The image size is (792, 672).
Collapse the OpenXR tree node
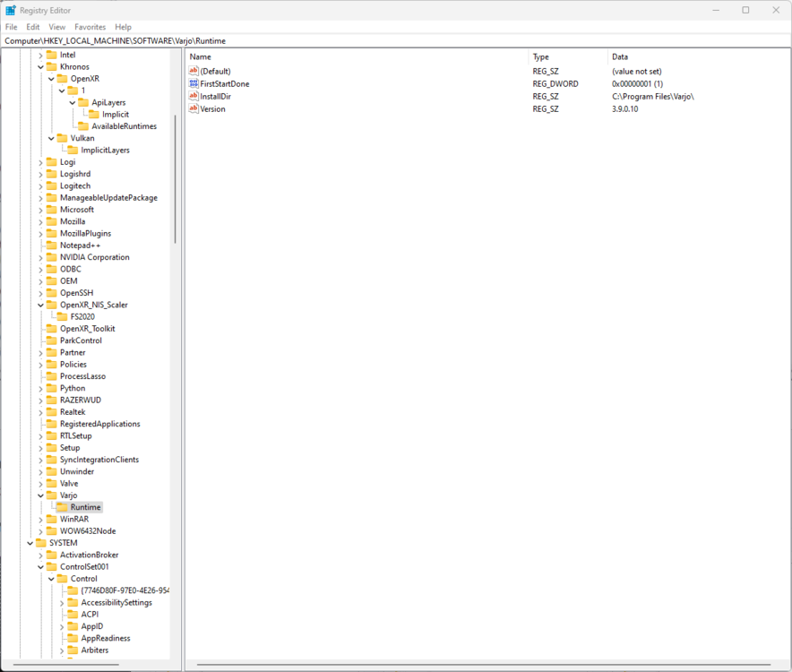tap(51, 79)
